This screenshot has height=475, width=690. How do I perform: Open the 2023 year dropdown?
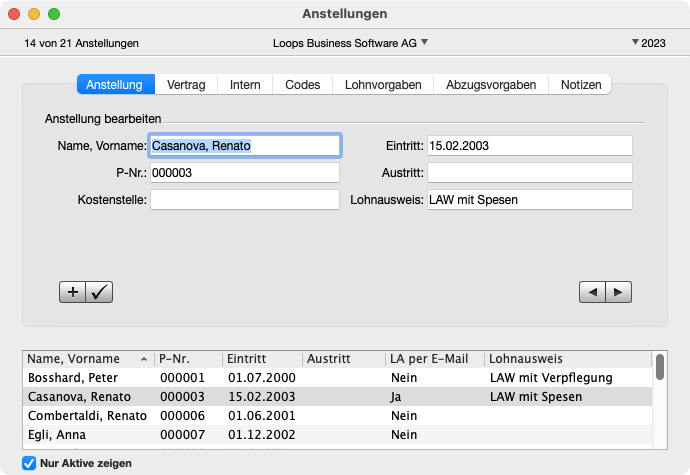coord(649,43)
